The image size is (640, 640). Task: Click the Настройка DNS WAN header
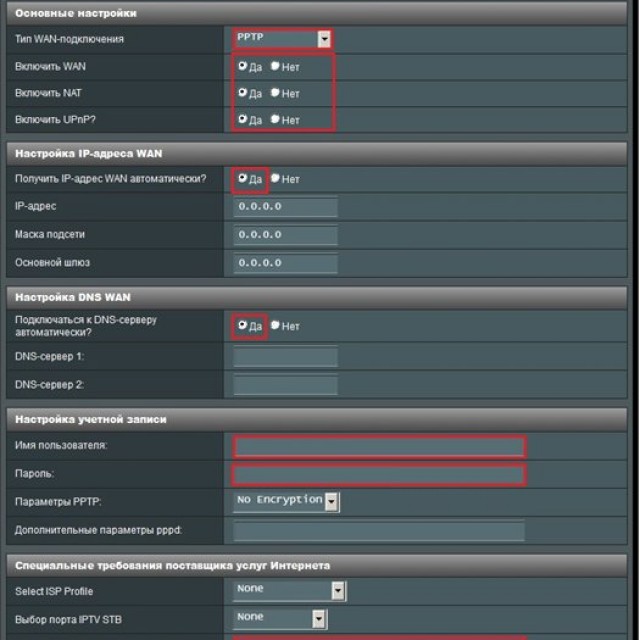pyautogui.click(x=317, y=297)
